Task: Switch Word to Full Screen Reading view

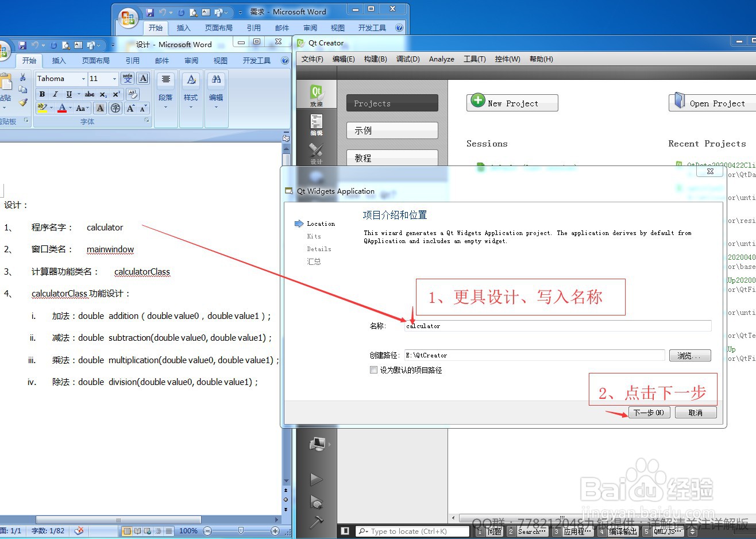Action: pos(137,531)
